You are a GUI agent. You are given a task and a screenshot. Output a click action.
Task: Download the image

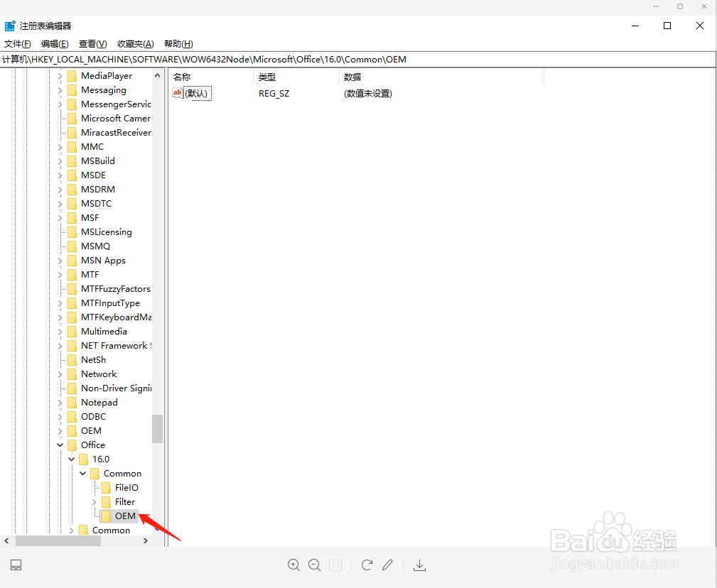[419, 565]
